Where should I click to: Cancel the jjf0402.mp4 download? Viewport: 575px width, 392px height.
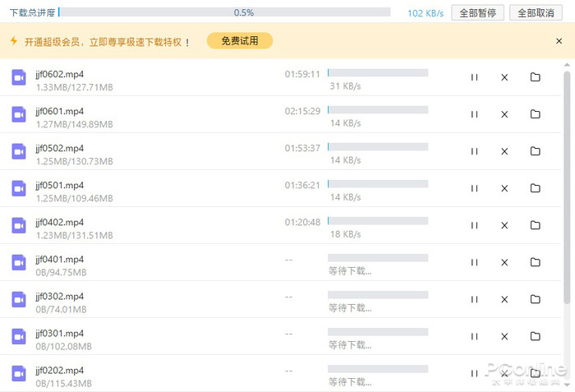click(504, 225)
